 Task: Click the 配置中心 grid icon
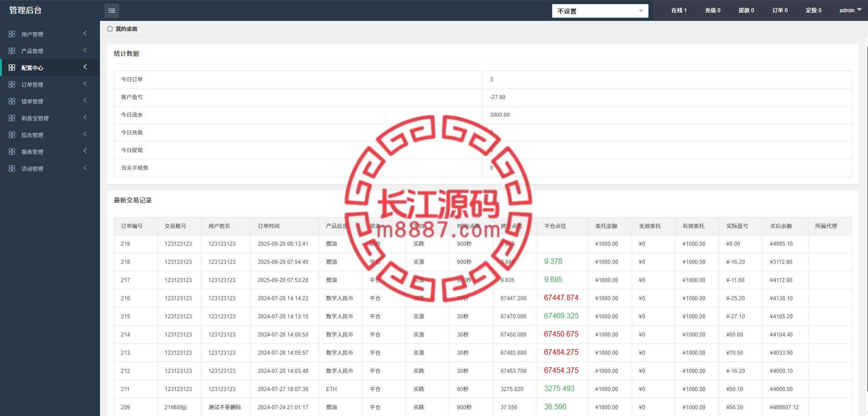pyautogui.click(x=12, y=68)
